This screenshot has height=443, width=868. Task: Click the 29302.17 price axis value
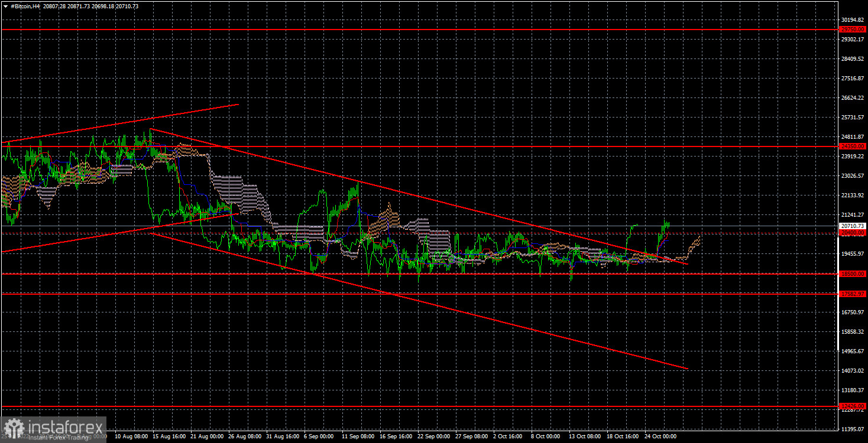pos(853,39)
